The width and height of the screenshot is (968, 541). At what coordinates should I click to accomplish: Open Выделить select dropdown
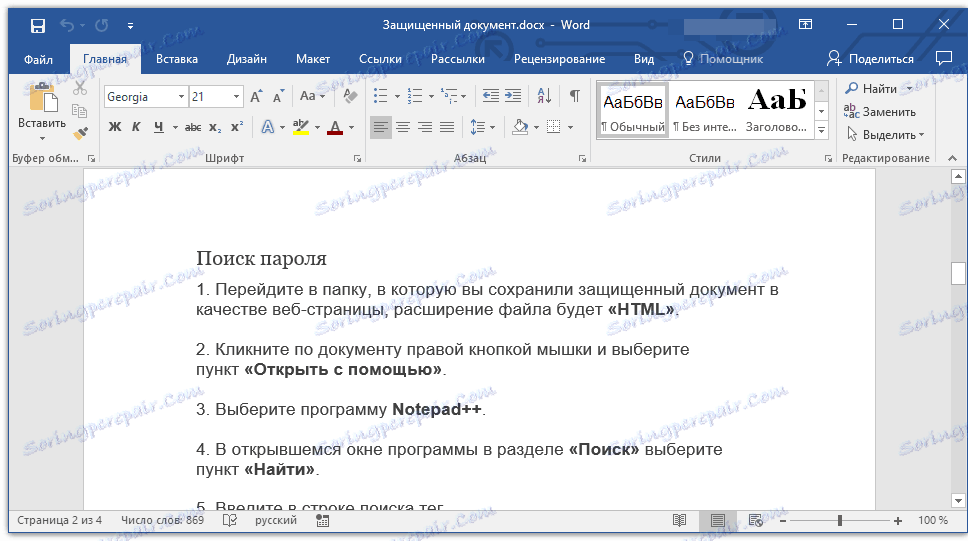885,135
